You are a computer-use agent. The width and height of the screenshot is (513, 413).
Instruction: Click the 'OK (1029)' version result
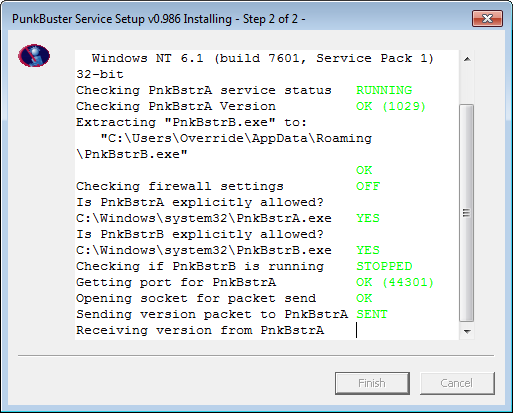(391, 106)
